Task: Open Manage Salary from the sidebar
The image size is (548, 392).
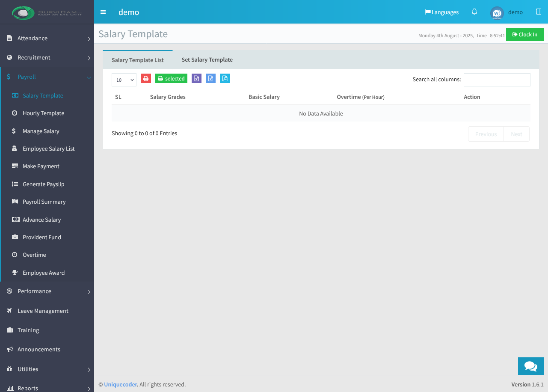Action: pyautogui.click(x=47, y=131)
